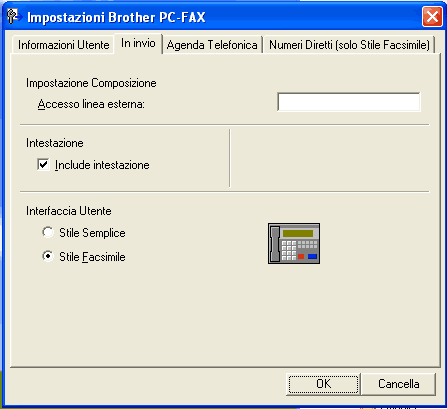Screen dimensions: 447x409
Task: Click the Interfaccia Utente section heading
Action: coord(69,211)
